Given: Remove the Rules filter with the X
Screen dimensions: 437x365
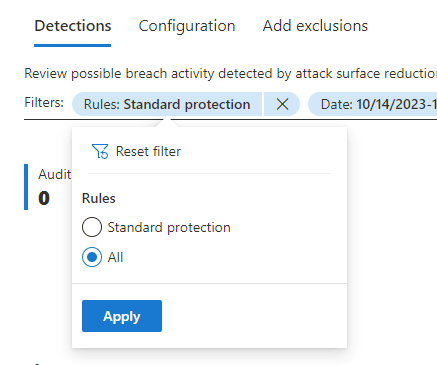Looking at the screenshot, I should point(282,104).
